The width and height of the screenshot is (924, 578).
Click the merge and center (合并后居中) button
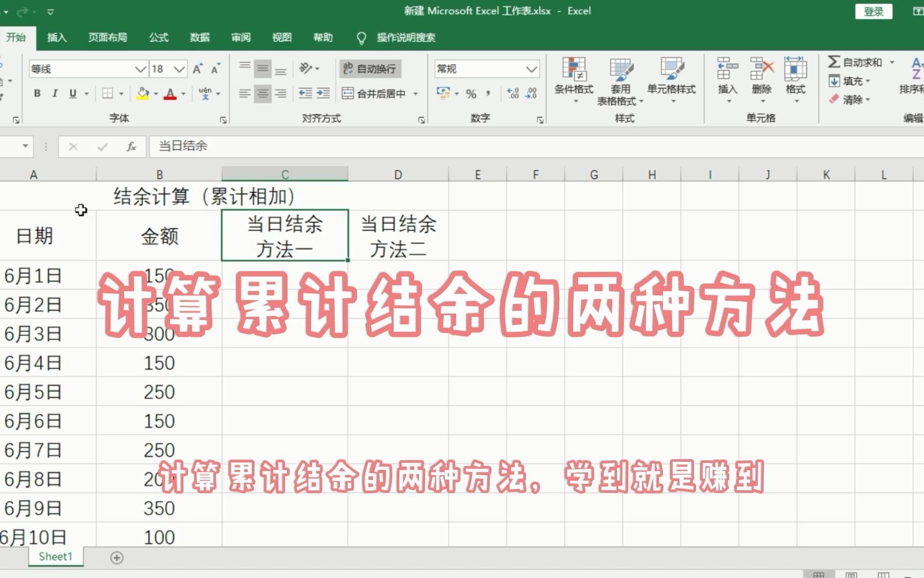(x=374, y=94)
